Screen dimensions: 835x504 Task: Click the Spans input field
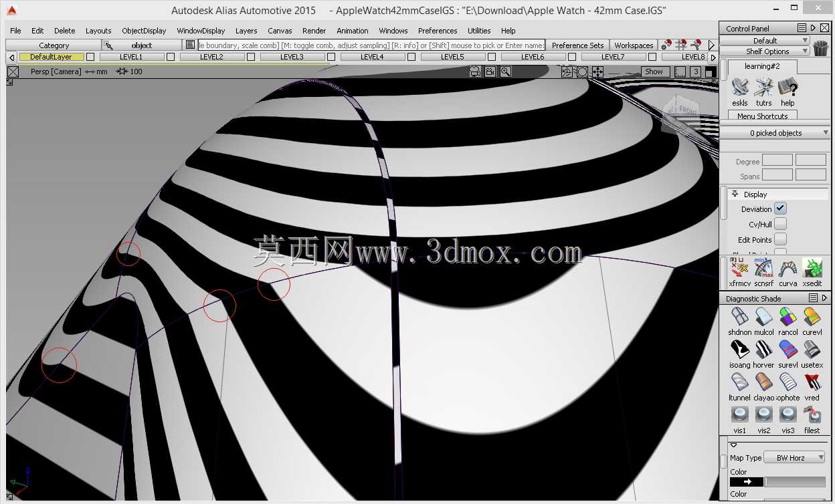point(777,175)
